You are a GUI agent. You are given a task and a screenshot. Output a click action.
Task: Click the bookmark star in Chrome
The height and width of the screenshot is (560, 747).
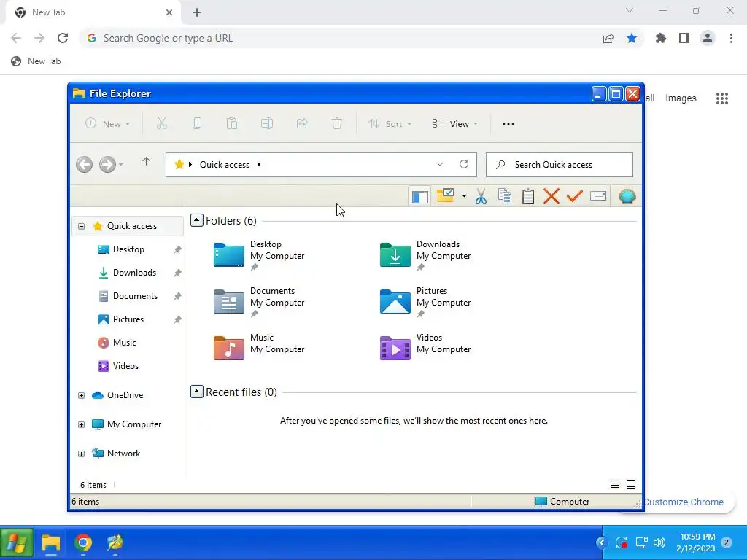coord(632,38)
